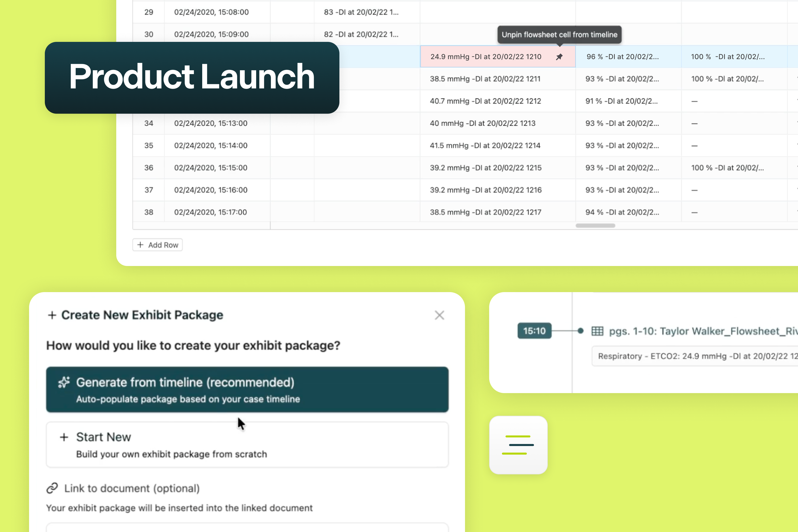The width and height of the screenshot is (798, 532).
Task: Click the unpin flowsheet cell pin icon
Action: coord(559,57)
